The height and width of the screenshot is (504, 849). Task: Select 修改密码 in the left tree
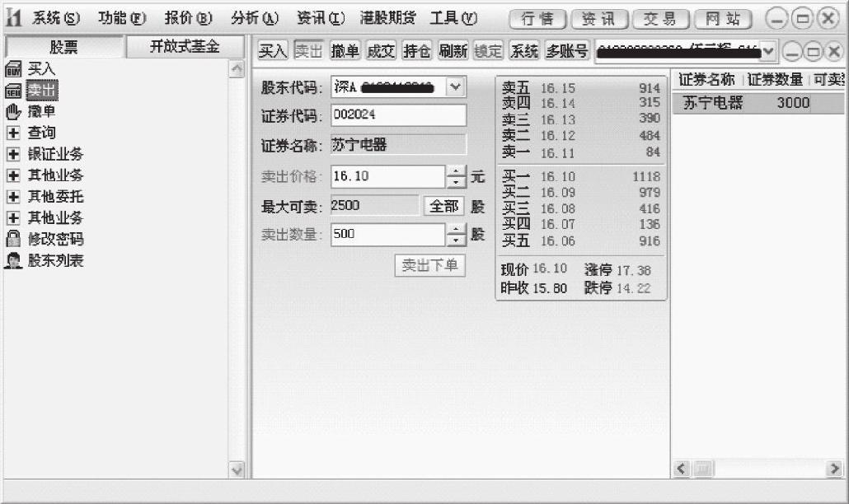[x=56, y=239]
